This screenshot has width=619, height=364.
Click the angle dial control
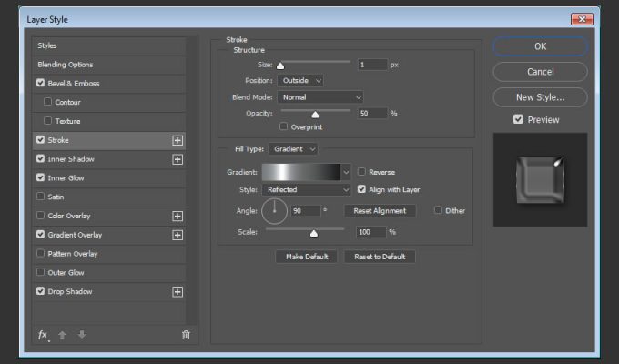[274, 211]
